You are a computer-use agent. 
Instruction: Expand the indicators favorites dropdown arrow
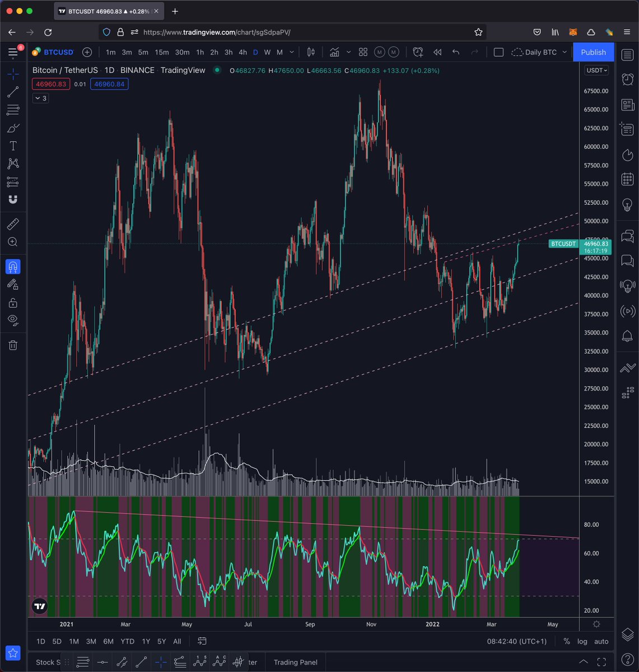coord(348,52)
